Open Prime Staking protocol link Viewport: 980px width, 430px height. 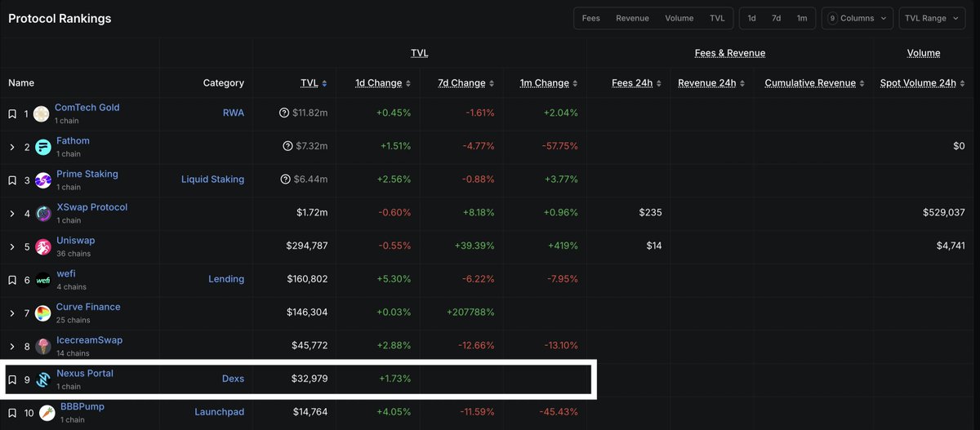(x=87, y=174)
